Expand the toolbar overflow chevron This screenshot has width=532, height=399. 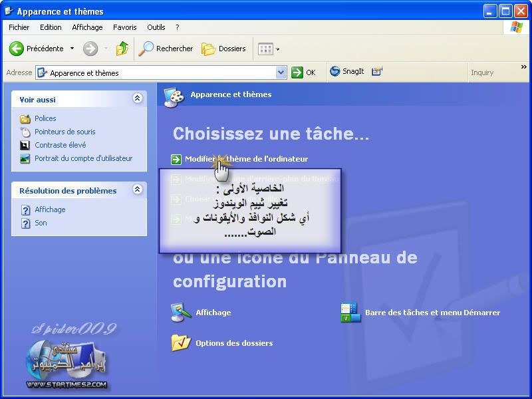click(524, 67)
